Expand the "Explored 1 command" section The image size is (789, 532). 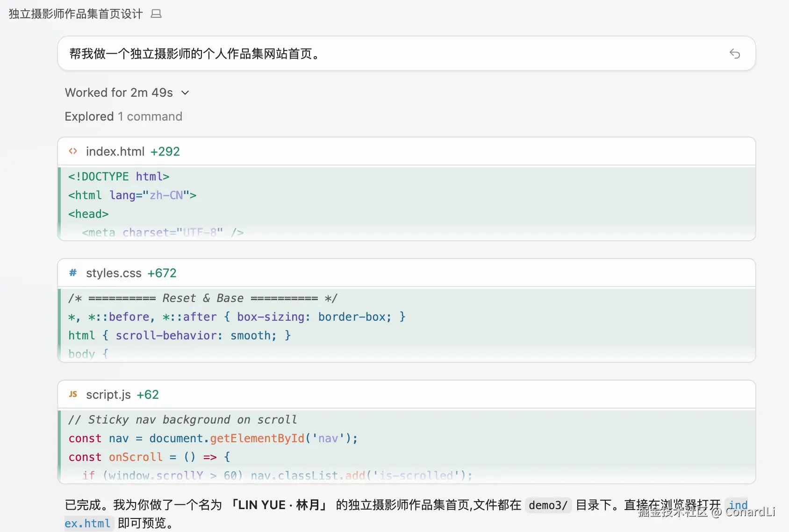coord(123,116)
